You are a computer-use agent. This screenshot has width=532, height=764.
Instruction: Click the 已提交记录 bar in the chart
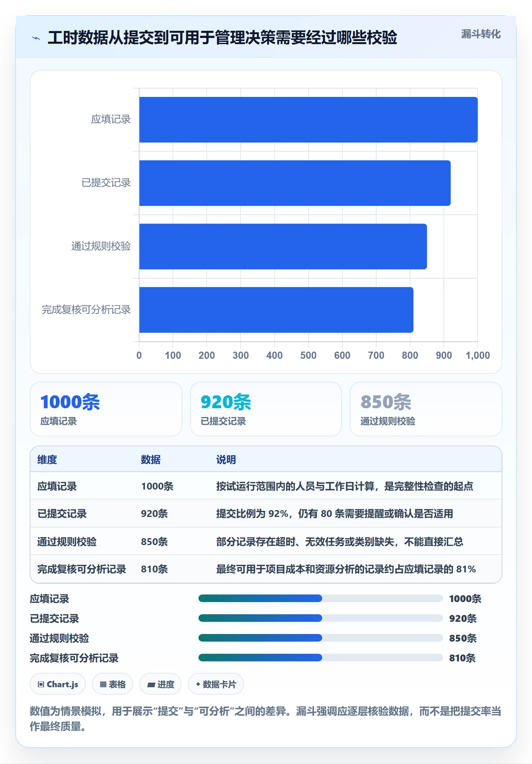tap(295, 183)
